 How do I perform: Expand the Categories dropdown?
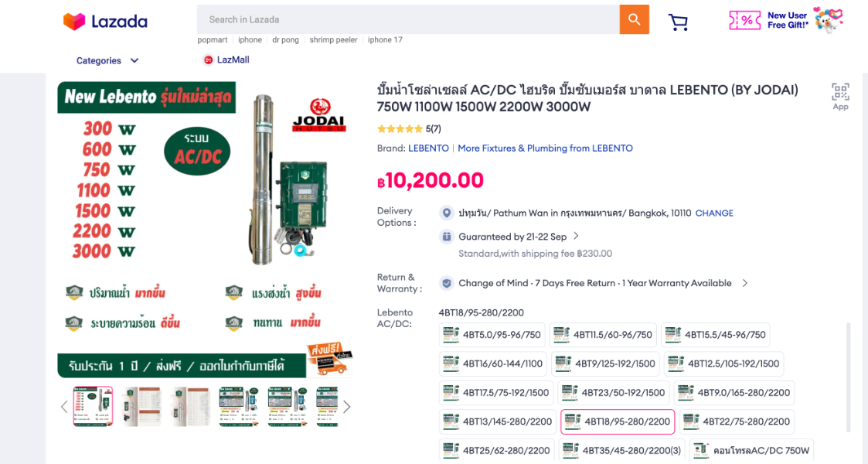(x=107, y=60)
